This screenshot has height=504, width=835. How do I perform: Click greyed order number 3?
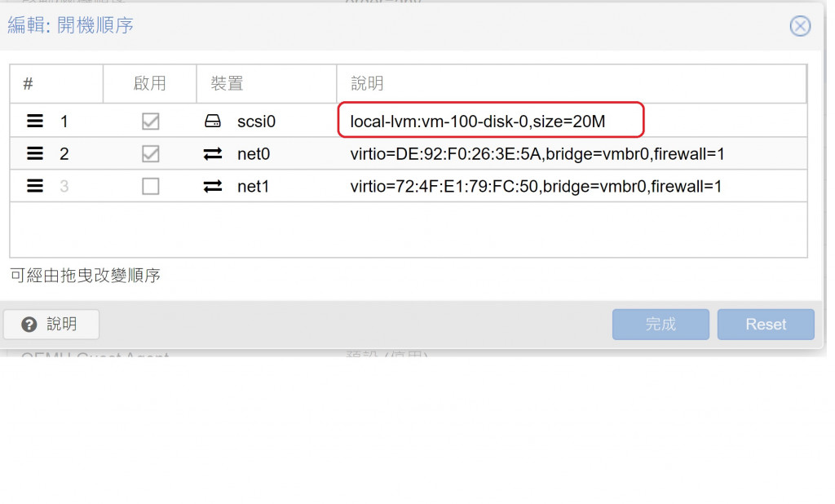(64, 187)
